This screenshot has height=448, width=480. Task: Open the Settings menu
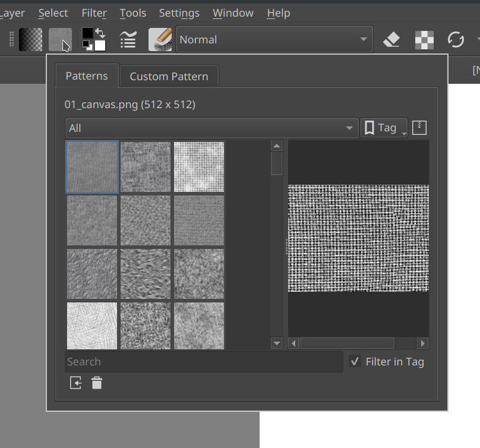click(x=179, y=13)
